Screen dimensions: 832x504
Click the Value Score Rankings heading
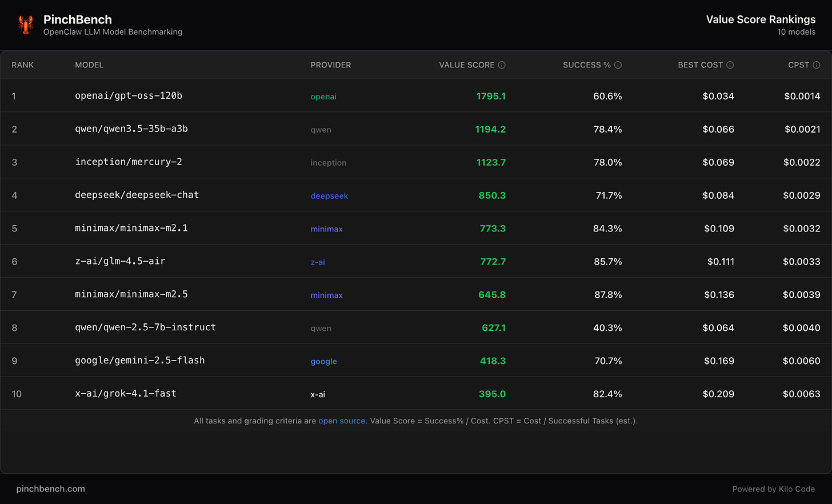click(x=761, y=19)
